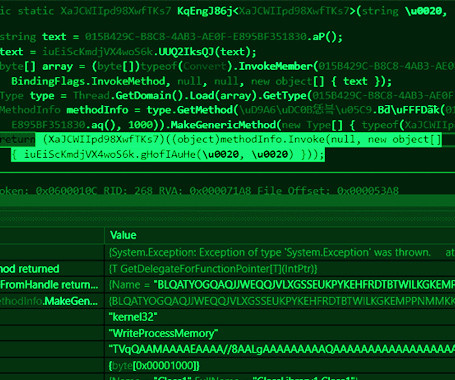Click BindingFlags.InvokeMethod in code
The image size is (455, 380).
(88, 81)
